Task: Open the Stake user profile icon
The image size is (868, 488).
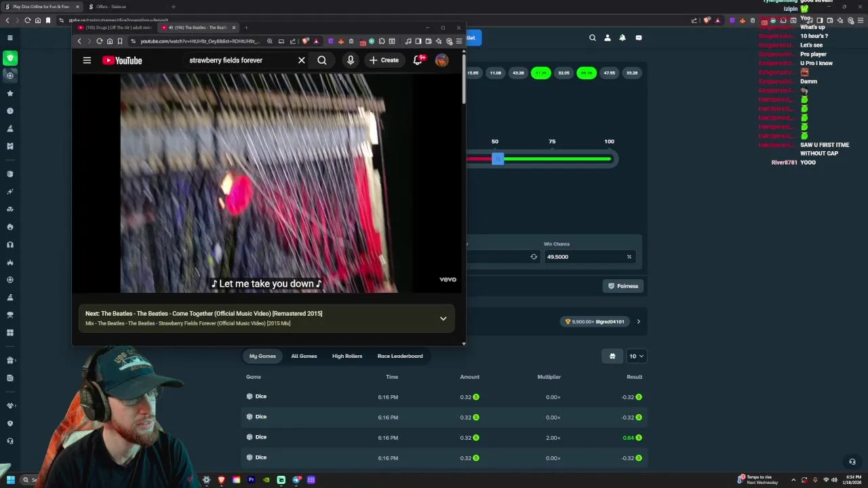Action: (x=608, y=38)
